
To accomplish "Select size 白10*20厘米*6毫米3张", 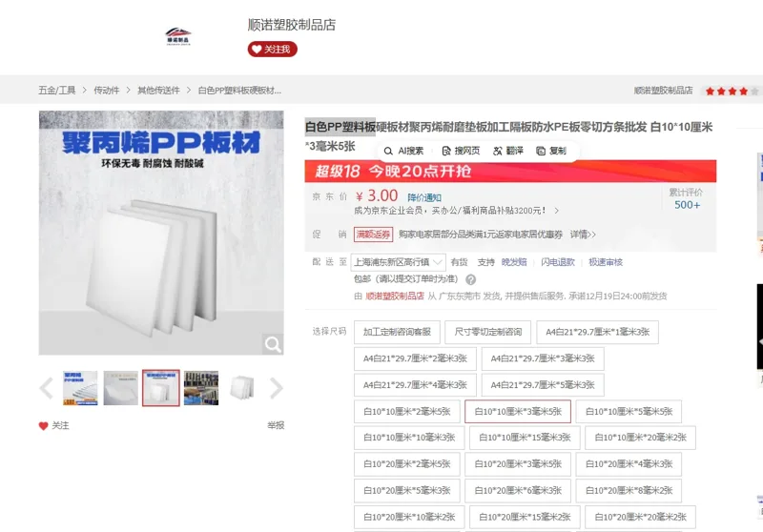I will 518,491.
